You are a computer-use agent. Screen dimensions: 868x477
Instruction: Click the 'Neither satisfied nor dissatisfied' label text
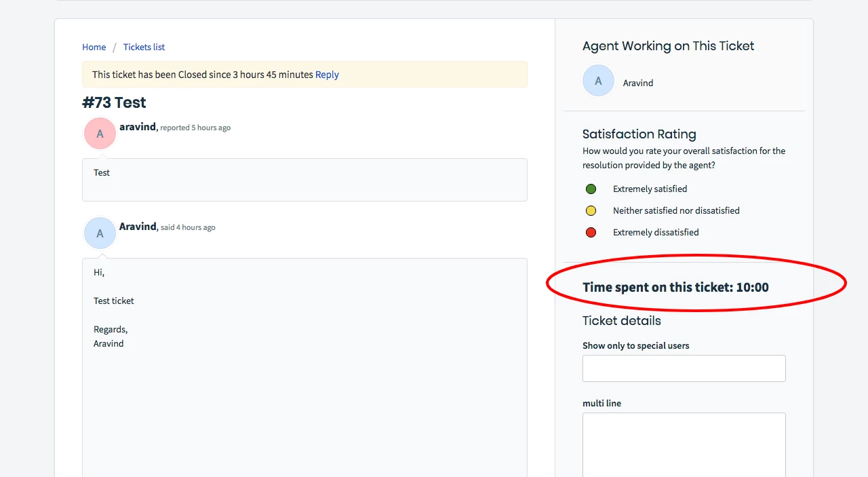point(676,210)
